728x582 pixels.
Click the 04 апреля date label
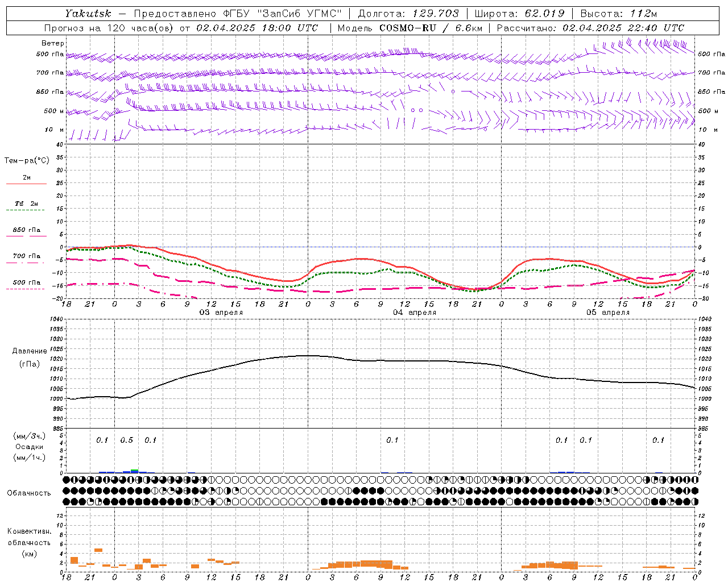415,313
